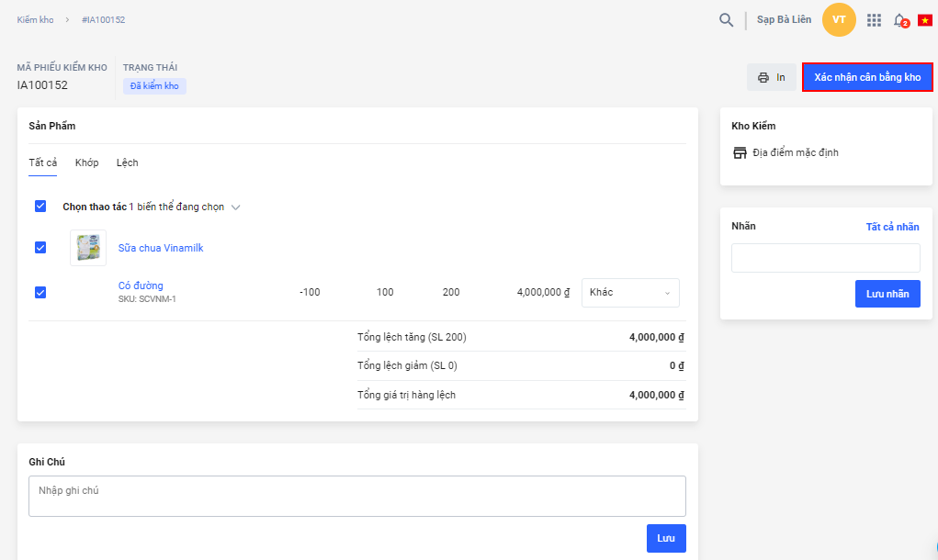Open the apps grid menu
The image size is (938, 560).
pos(874,20)
